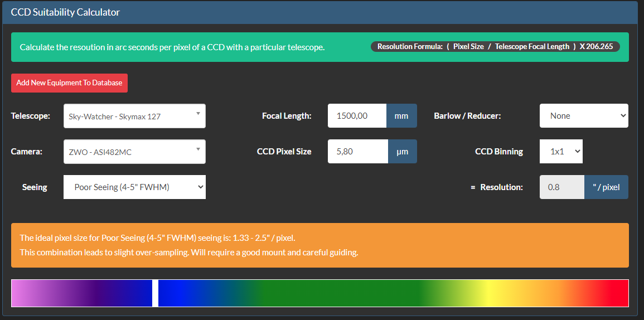Click the CCD Pixel Size input field

(358, 151)
